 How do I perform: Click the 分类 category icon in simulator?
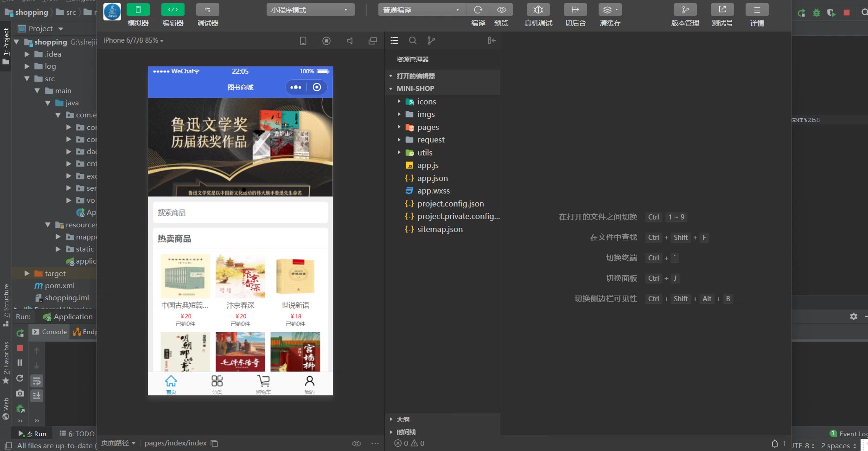pyautogui.click(x=217, y=381)
